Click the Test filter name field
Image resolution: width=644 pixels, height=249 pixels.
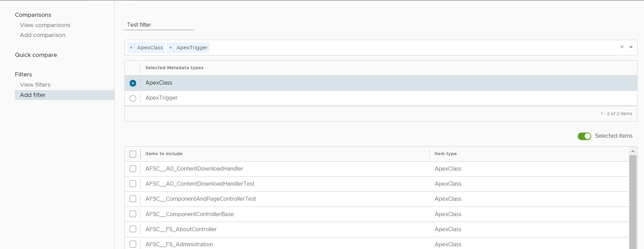(x=159, y=25)
